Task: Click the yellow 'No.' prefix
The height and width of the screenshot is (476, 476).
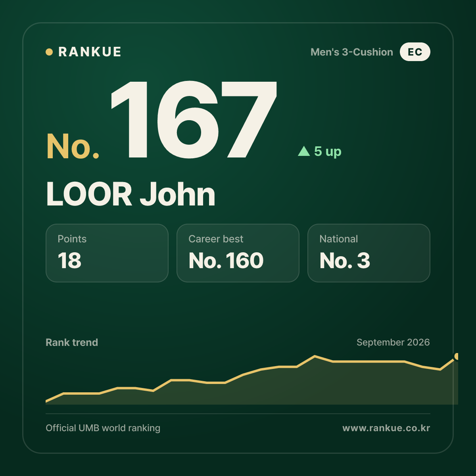Action: point(73,146)
